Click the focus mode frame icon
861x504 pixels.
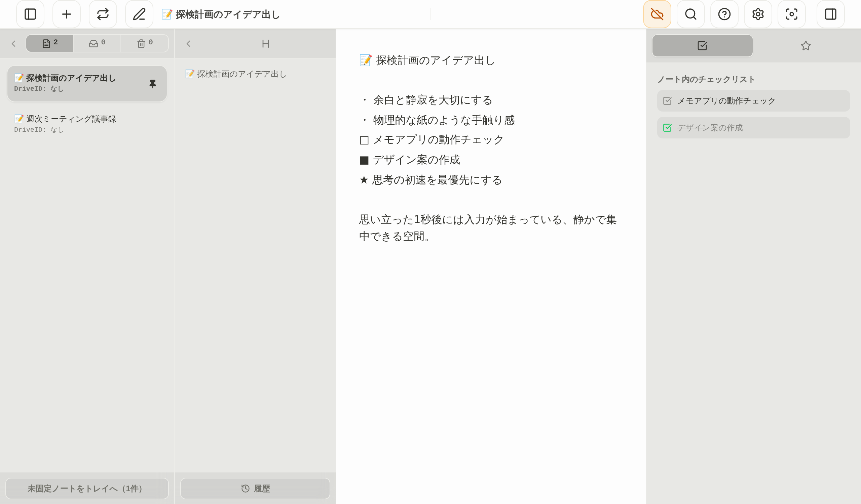click(791, 14)
